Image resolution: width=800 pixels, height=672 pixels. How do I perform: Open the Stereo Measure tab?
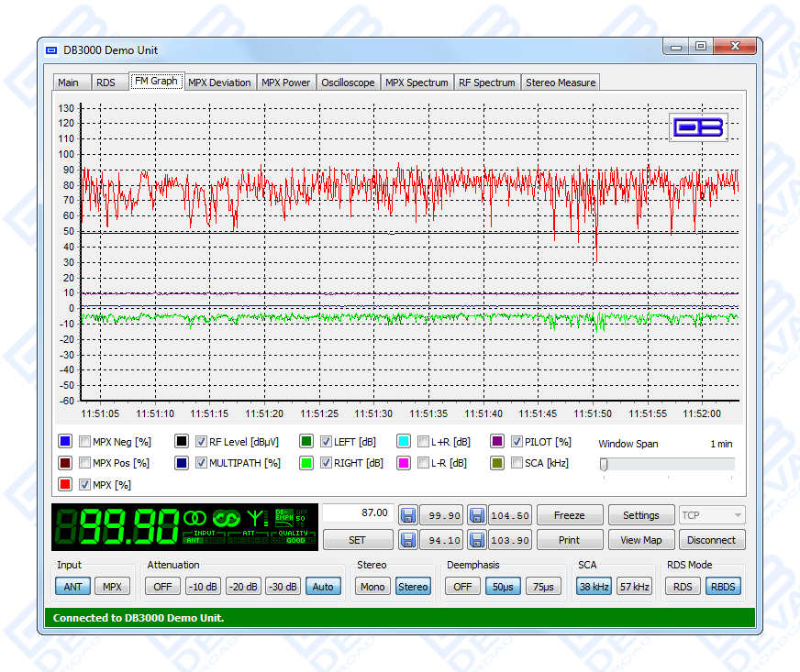click(561, 83)
